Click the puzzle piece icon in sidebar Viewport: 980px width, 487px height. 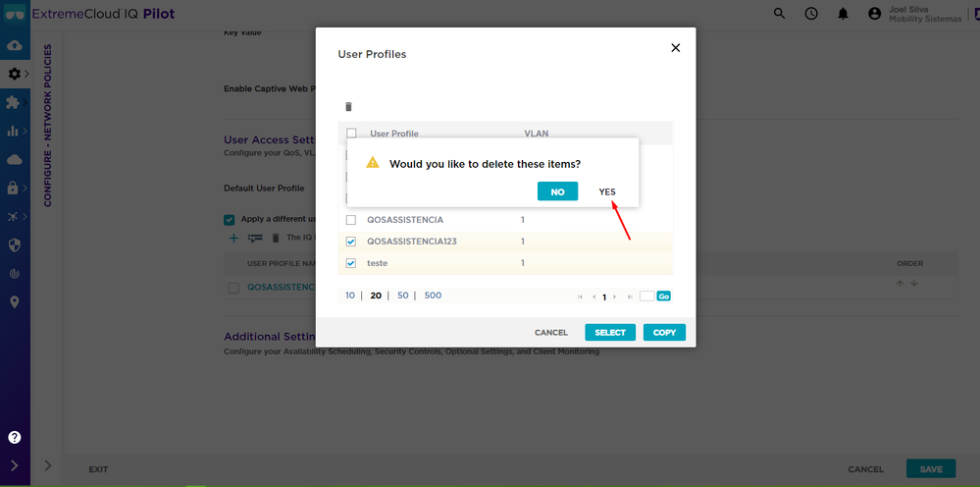[x=14, y=102]
